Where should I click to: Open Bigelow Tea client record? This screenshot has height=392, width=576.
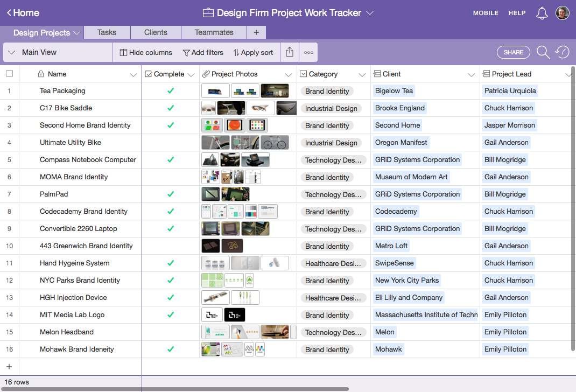pyautogui.click(x=394, y=91)
